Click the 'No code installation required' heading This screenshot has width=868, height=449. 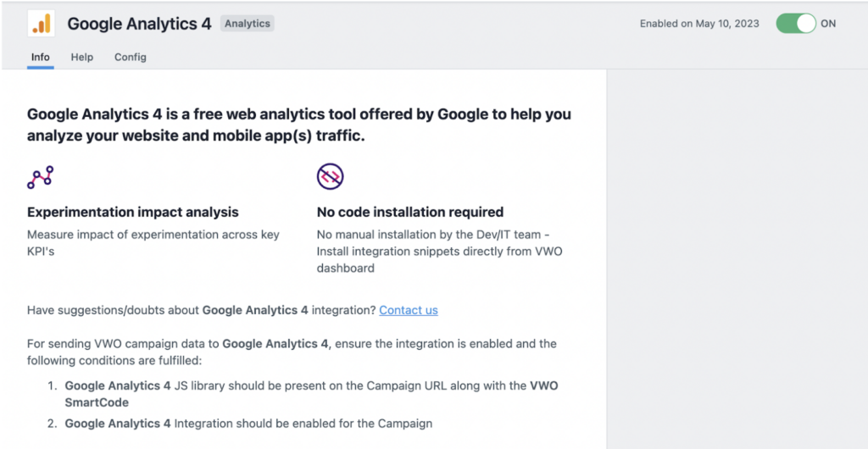(410, 213)
